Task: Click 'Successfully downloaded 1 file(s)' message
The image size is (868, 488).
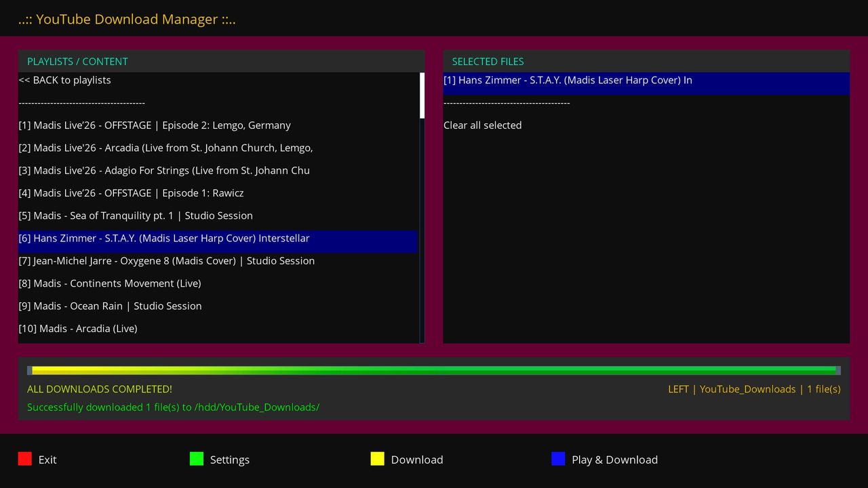Action: pyautogui.click(x=173, y=407)
